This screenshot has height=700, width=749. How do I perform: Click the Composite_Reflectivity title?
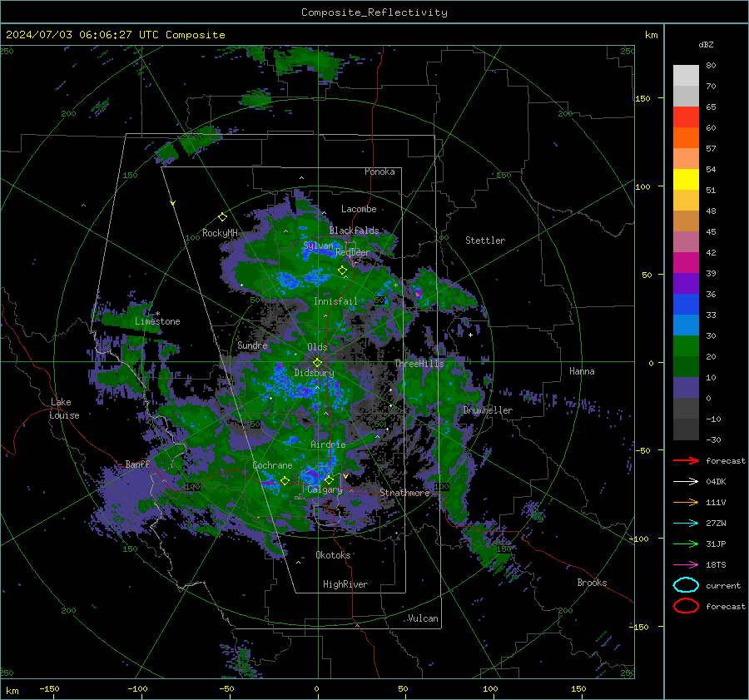click(374, 12)
